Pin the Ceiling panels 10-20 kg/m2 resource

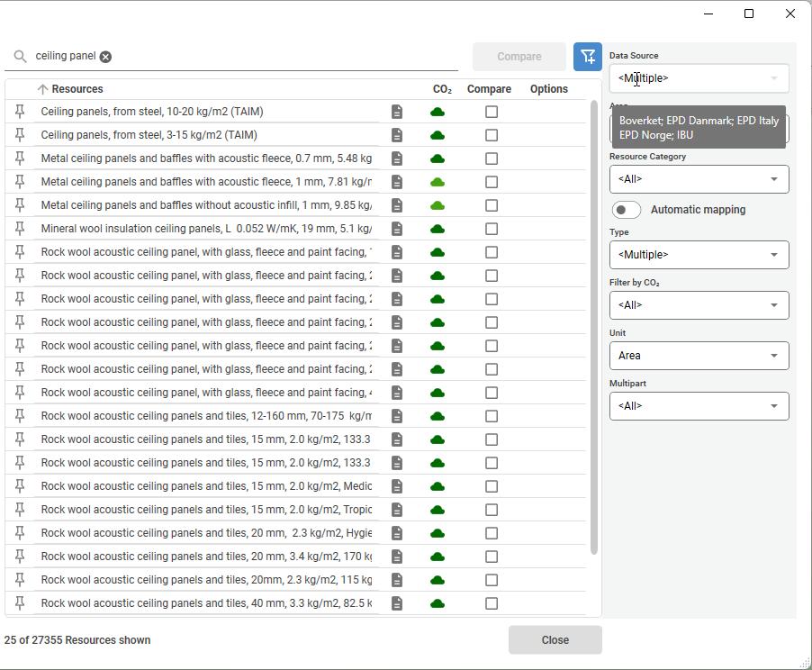click(20, 112)
